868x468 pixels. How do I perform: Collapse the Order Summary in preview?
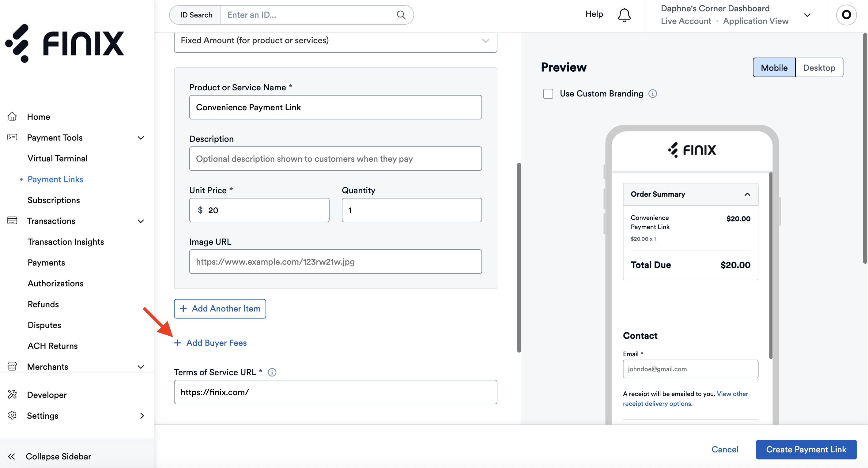pyautogui.click(x=747, y=194)
